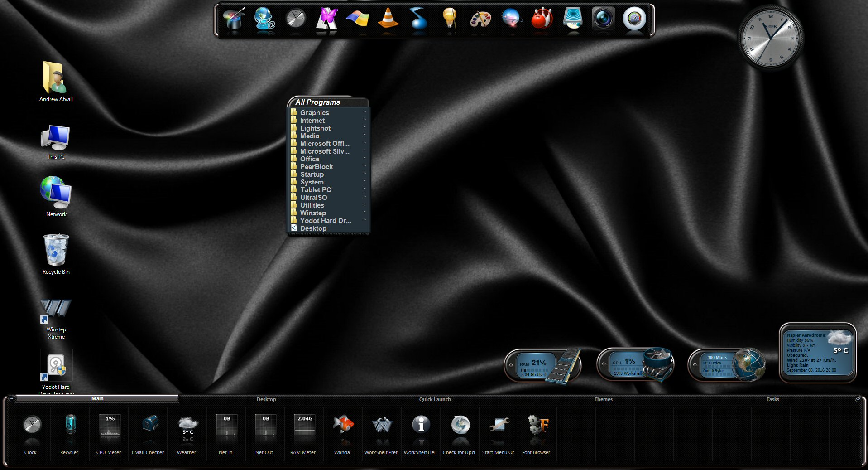Screen dimensions: 868x470
Task: Expand the Graphics folder in All Programs
Action: [x=315, y=113]
